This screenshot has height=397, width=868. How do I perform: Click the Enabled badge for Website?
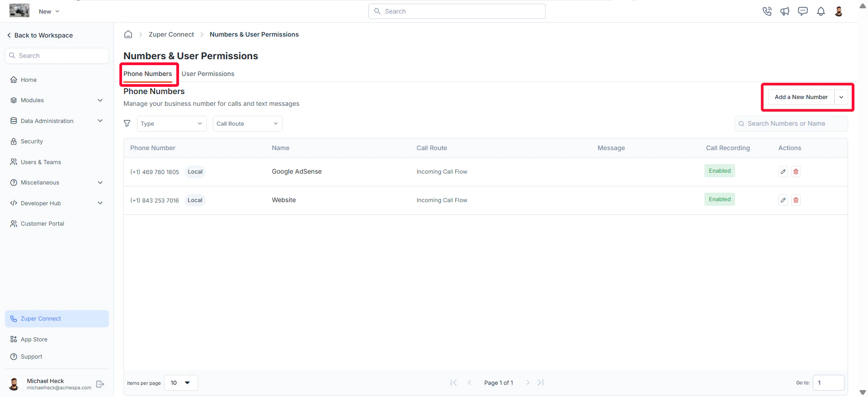coord(720,199)
